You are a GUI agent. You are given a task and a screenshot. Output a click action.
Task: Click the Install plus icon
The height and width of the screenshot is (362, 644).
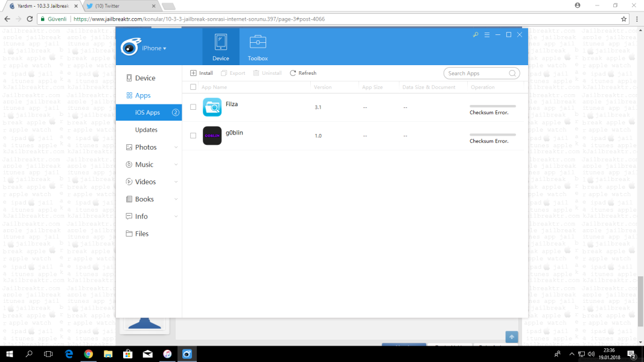tap(193, 73)
